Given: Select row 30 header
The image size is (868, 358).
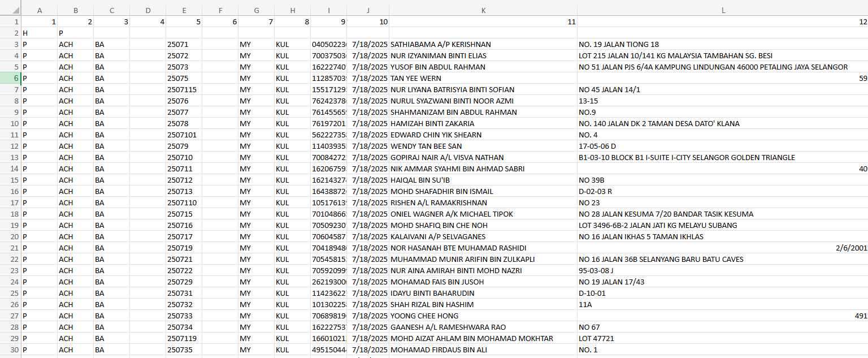Looking at the screenshot, I should point(11,350).
